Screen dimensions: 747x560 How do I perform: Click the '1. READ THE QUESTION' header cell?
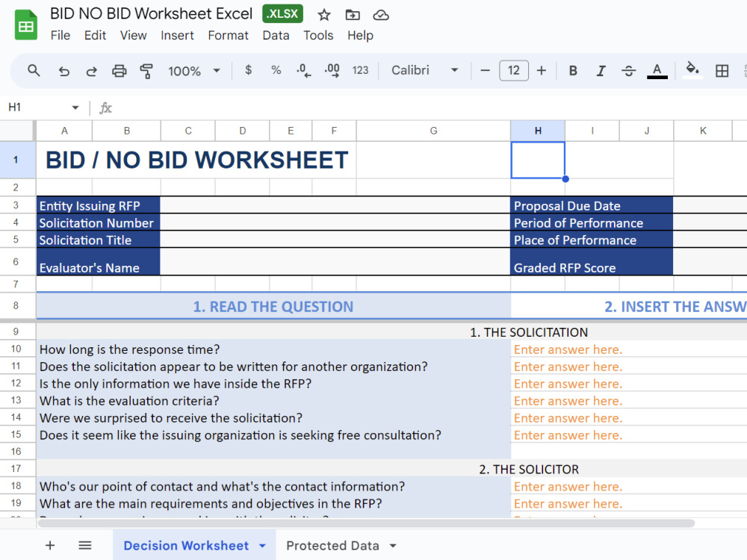click(273, 306)
